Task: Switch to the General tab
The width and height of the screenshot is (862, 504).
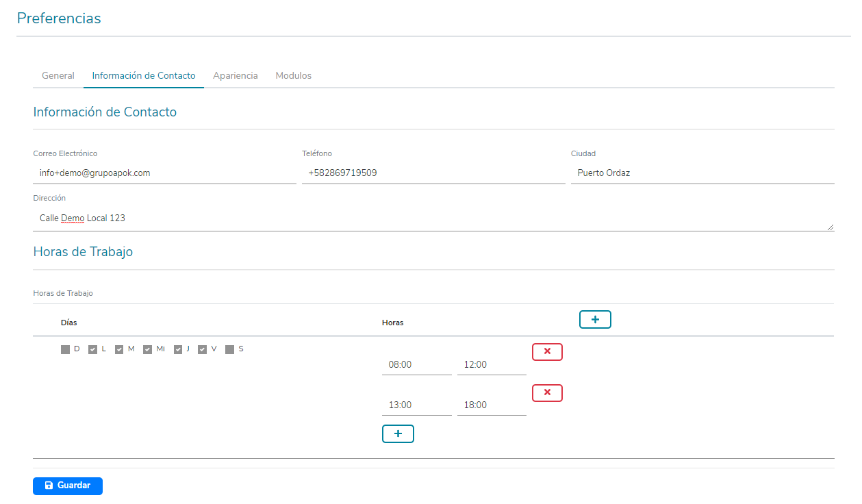Action: click(58, 76)
